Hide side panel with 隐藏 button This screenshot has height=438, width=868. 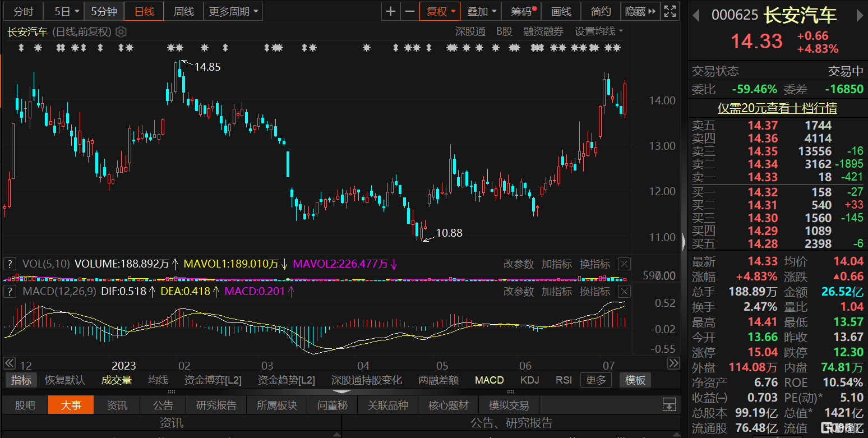tap(640, 11)
